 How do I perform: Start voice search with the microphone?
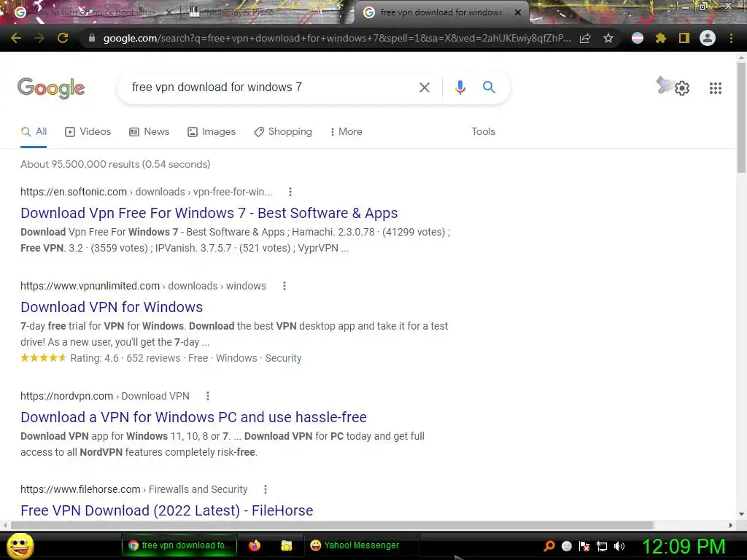pos(460,87)
